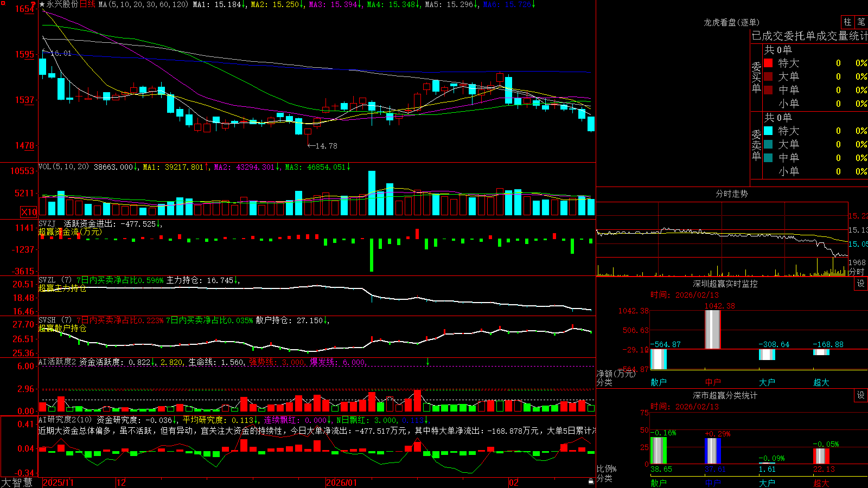Open the MA(5,10,20,30,60,120) indicator parameters
Screen dimensions: 868x488
(143, 4)
